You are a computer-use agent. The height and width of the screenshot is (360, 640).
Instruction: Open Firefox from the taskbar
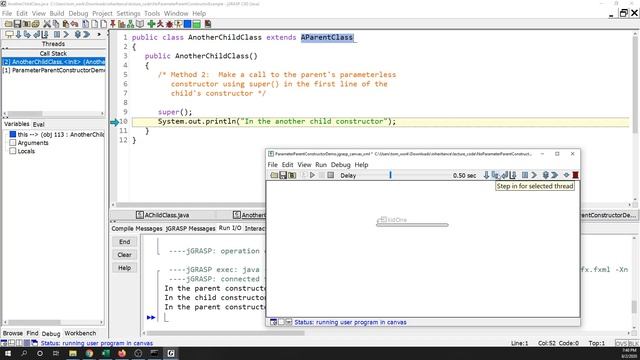(122, 353)
